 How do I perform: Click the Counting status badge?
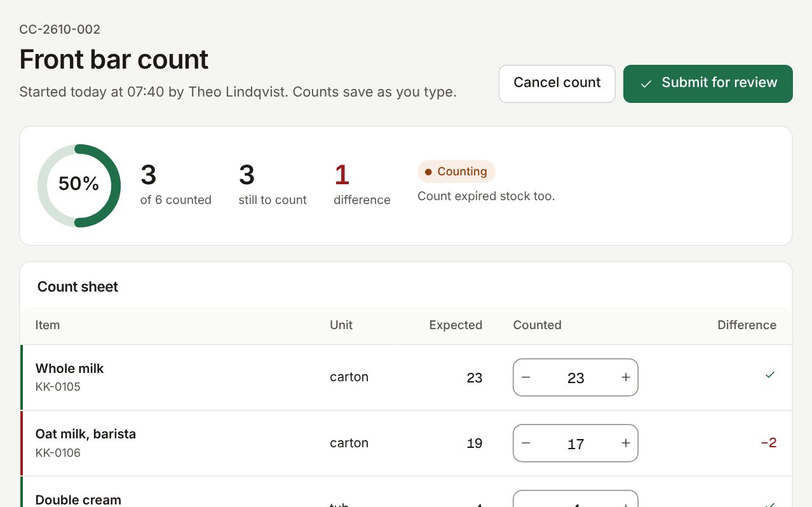pyautogui.click(x=456, y=172)
